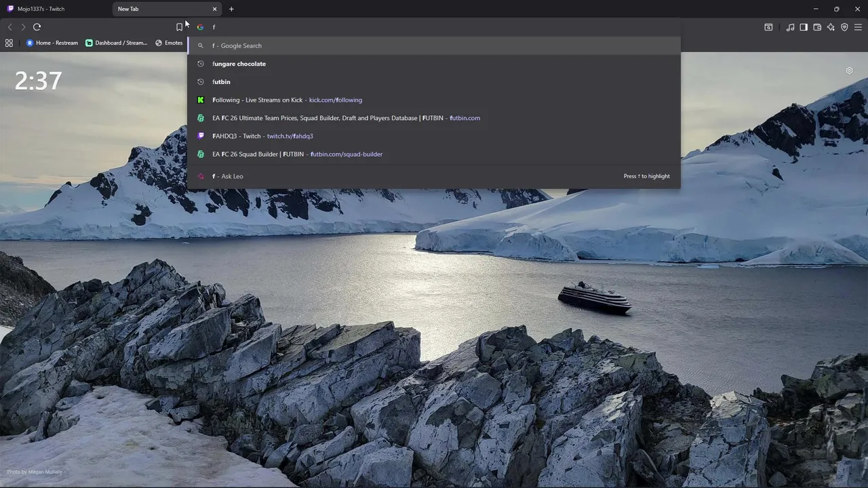Open a new tab with plus button
The height and width of the screenshot is (488, 868).
click(x=231, y=9)
